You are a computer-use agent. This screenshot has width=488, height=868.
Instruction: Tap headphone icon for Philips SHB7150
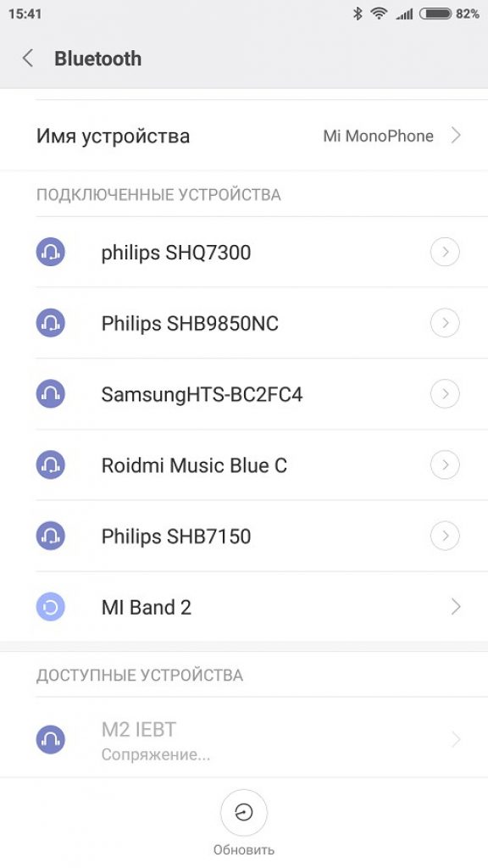pyautogui.click(x=50, y=536)
